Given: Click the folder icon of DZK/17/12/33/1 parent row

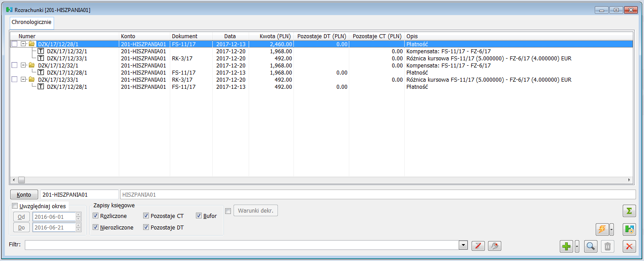Looking at the screenshot, I should (32, 79).
